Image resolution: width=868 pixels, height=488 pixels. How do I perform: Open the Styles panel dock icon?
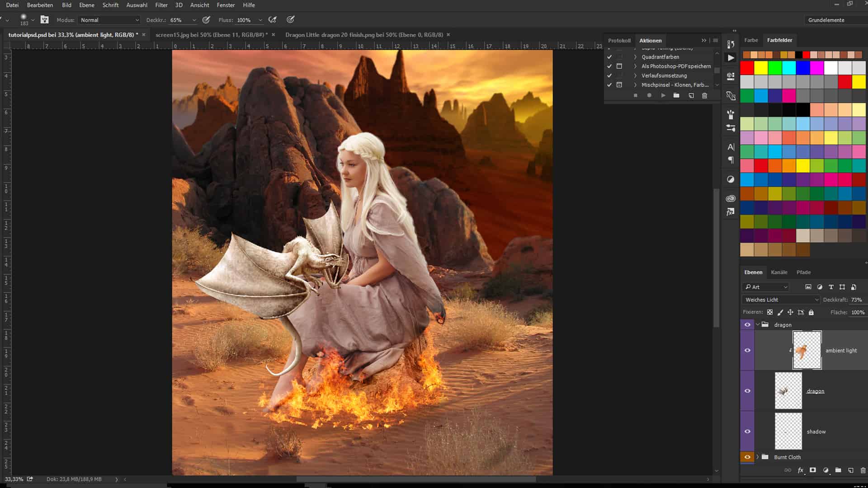point(731,212)
